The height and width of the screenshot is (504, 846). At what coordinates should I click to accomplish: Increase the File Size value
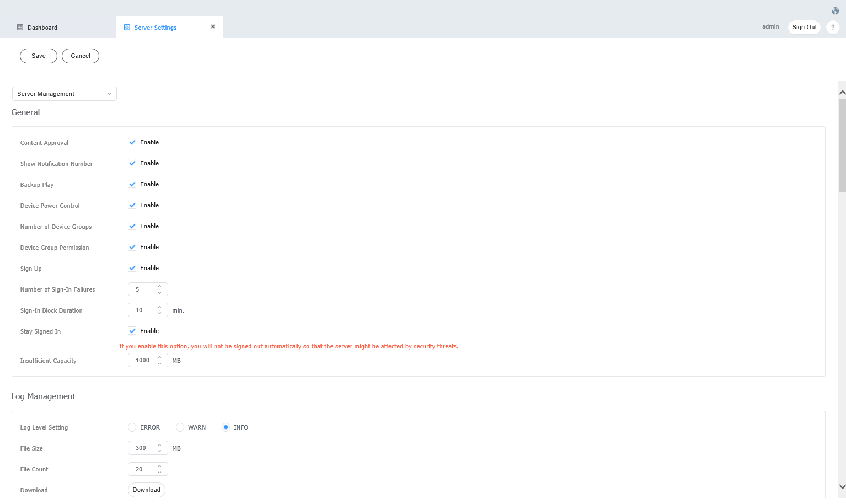click(160, 444)
